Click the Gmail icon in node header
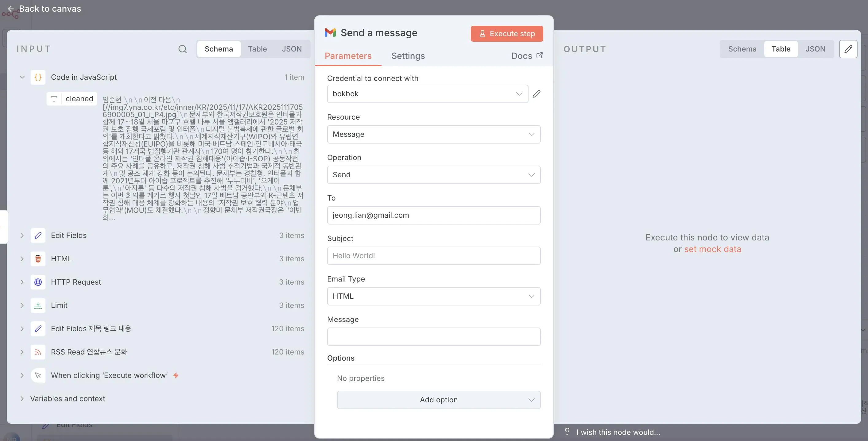 coord(330,33)
